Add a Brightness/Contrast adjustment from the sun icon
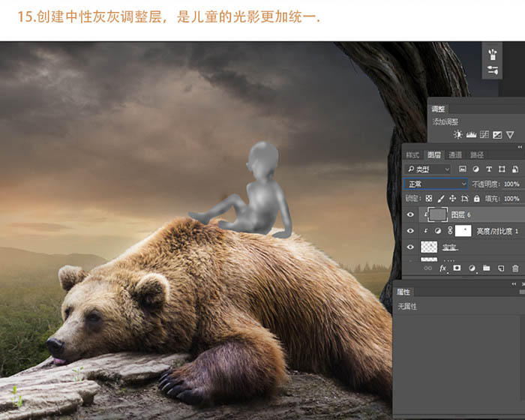Viewport: 525px width, 420px height. (x=457, y=135)
